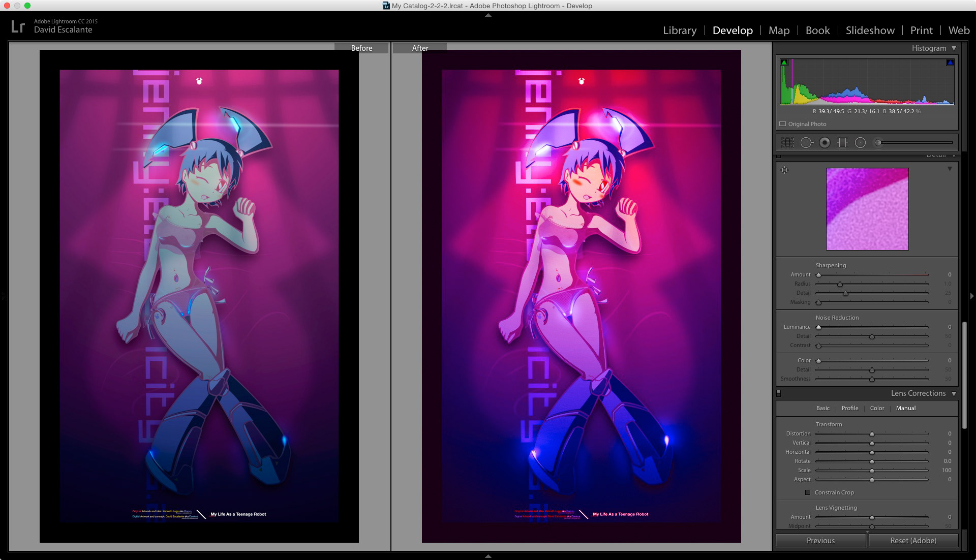Click the Noise Reduction Color slider handle
The height and width of the screenshot is (560, 976).
click(x=818, y=361)
